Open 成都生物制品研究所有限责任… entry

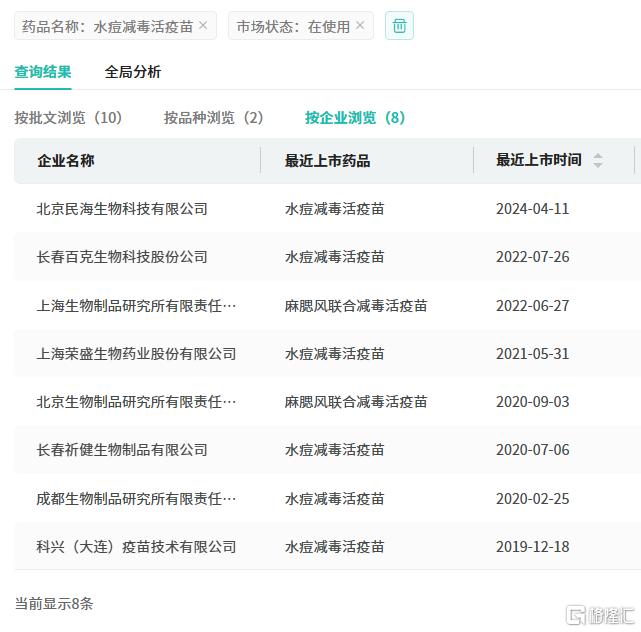[x=137, y=499]
